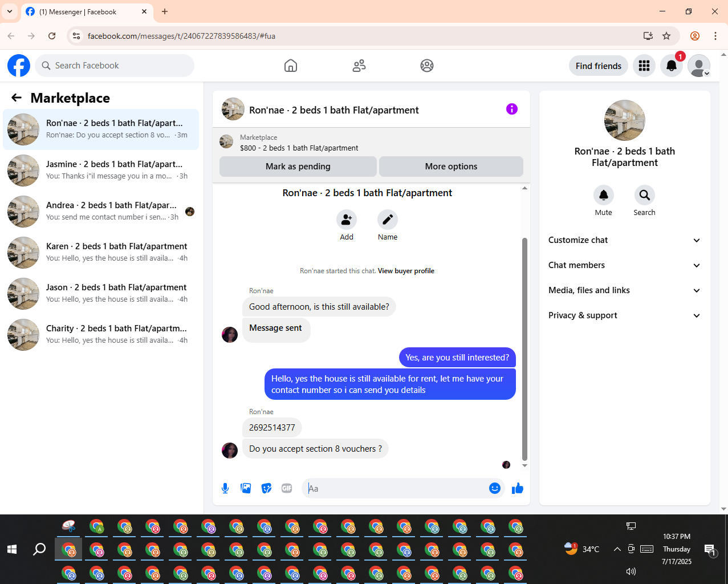This screenshot has width=728, height=584.
Task: Open a new browser tab
Action: click(165, 11)
